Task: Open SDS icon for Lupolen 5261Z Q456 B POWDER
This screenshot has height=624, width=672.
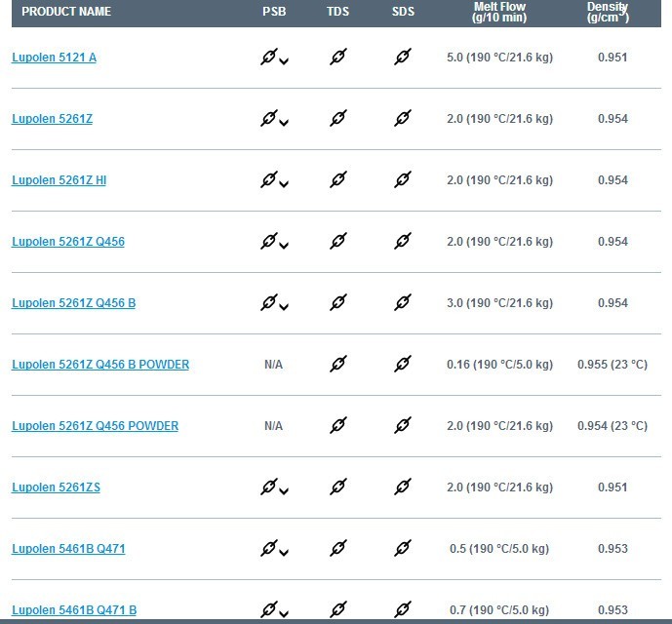Action: [x=403, y=364]
